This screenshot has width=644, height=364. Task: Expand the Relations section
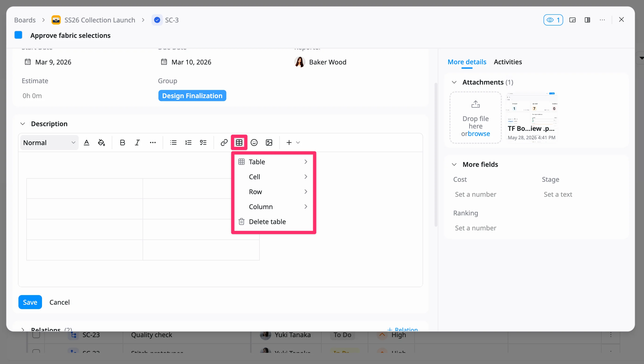[x=23, y=329]
